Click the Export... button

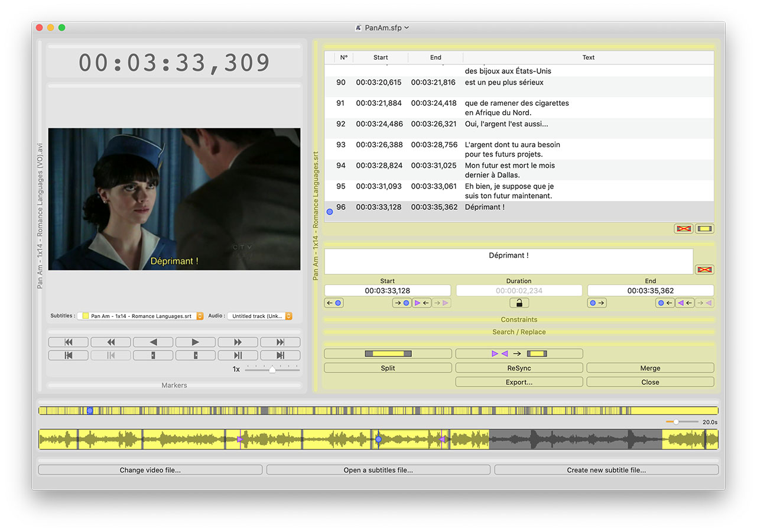tap(519, 382)
